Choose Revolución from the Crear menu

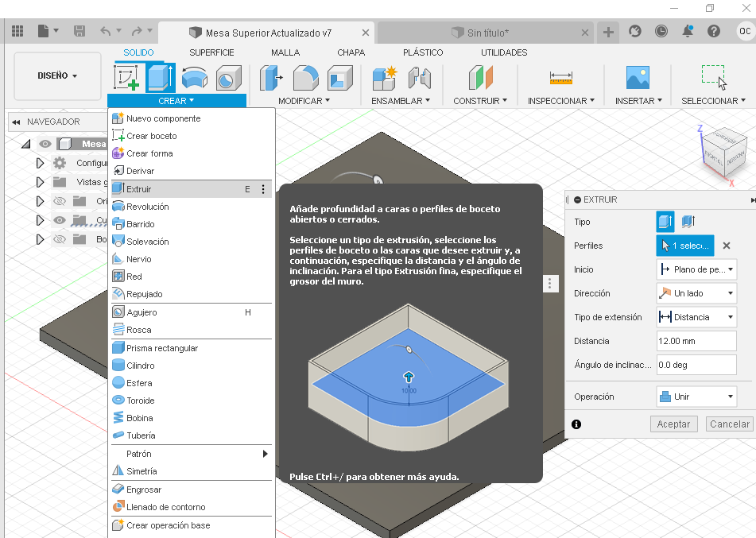192,207
